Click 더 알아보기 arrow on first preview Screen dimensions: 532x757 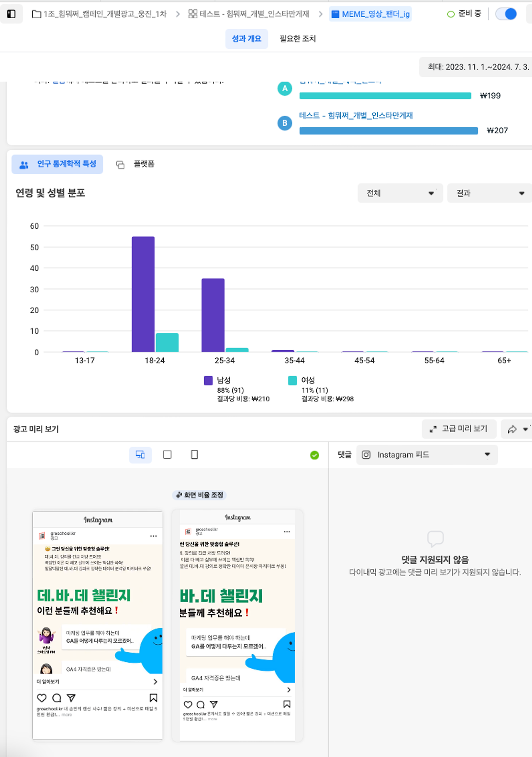[x=155, y=682]
